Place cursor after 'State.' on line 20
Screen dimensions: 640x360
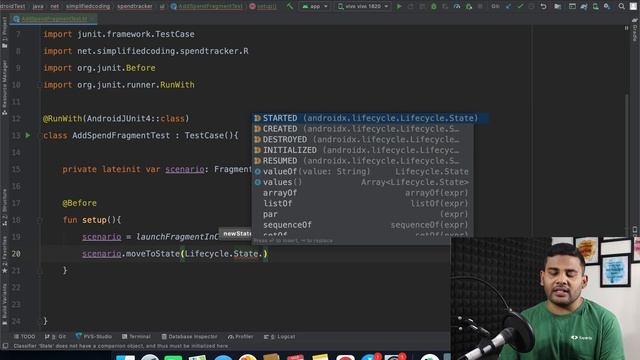263,253
